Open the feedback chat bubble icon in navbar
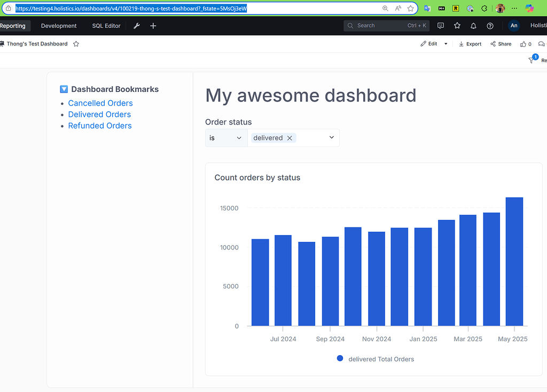The height and width of the screenshot is (392, 547). coord(440,25)
